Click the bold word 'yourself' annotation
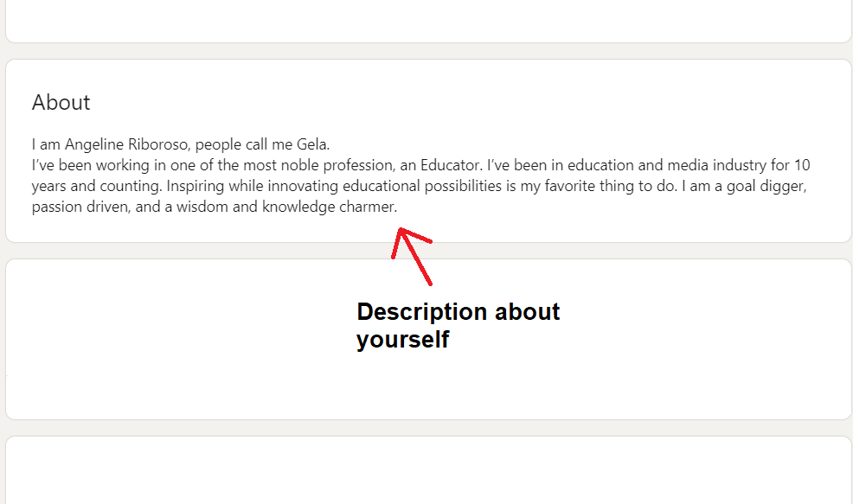Screen dimensions: 853x504 tap(402, 340)
